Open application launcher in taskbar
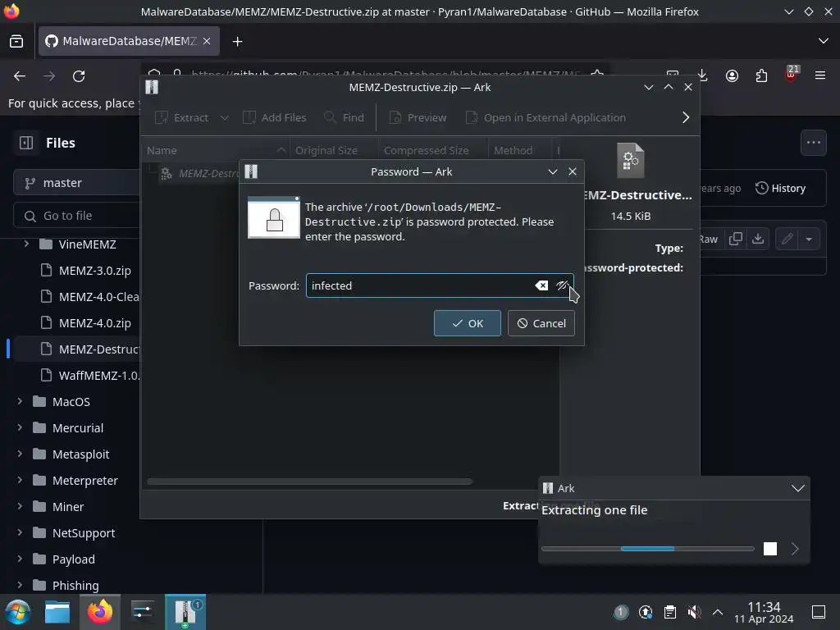The width and height of the screenshot is (840, 630). tap(18, 612)
